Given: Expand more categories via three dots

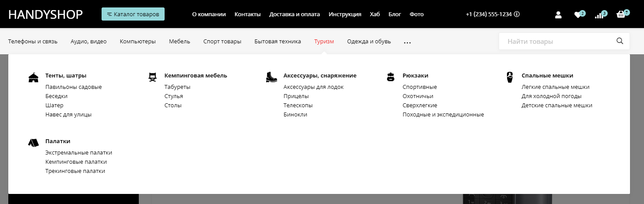Looking at the screenshot, I should click(x=407, y=43).
